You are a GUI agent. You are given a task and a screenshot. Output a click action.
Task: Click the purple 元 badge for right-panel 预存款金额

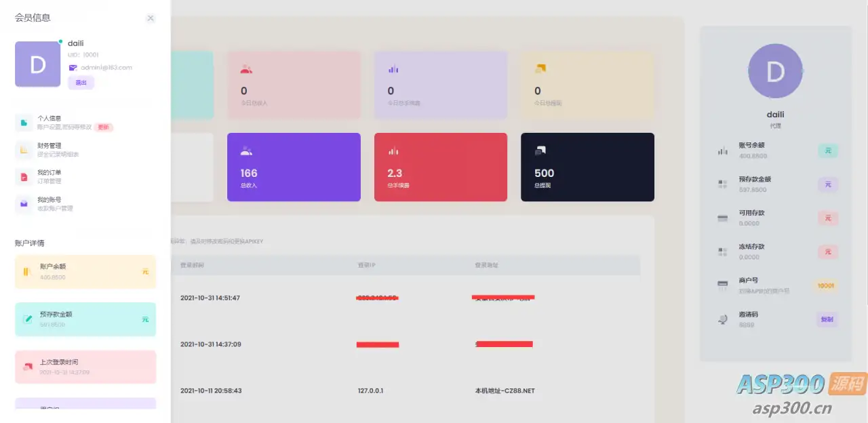[x=828, y=184]
